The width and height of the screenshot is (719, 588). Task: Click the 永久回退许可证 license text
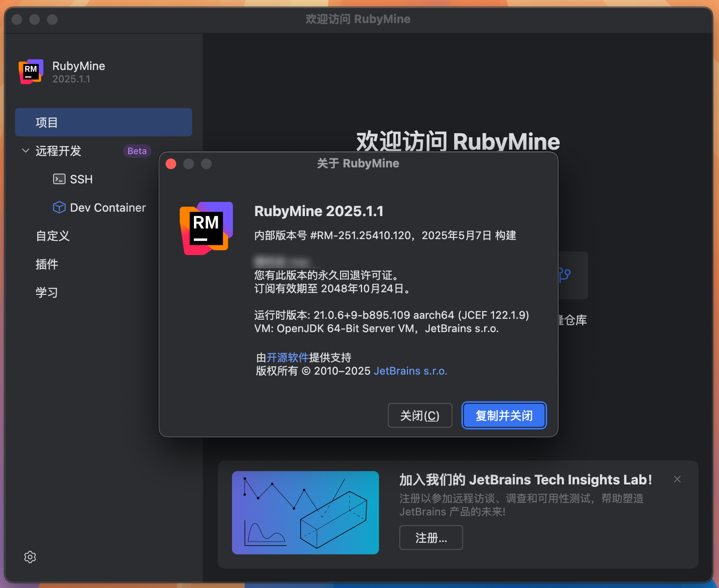tap(329, 275)
